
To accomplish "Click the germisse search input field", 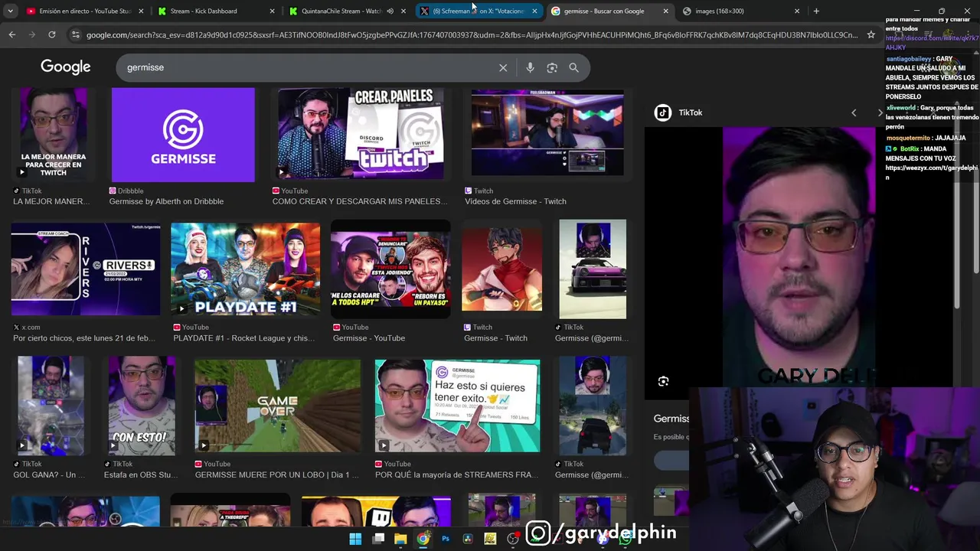I will [x=306, y=67].
